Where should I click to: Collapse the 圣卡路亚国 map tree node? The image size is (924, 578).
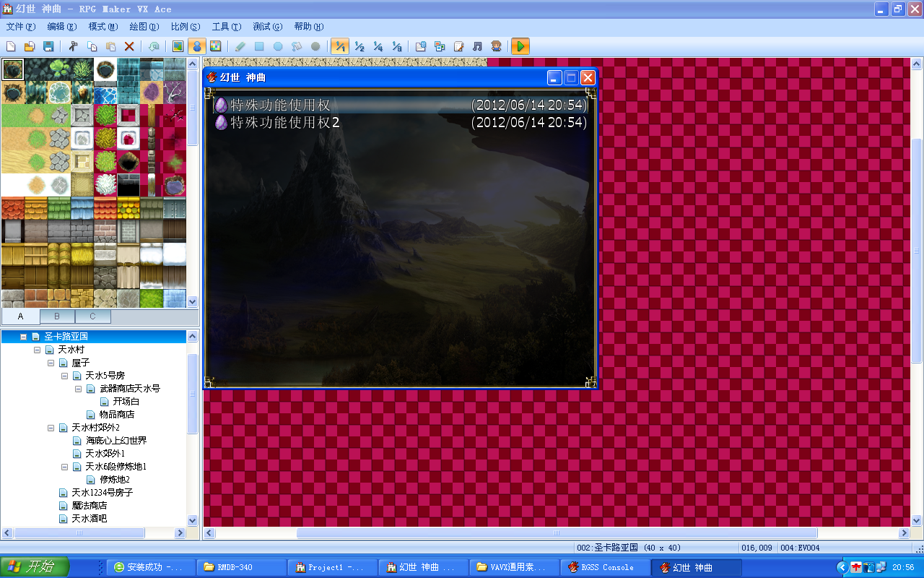click(23, 337)
